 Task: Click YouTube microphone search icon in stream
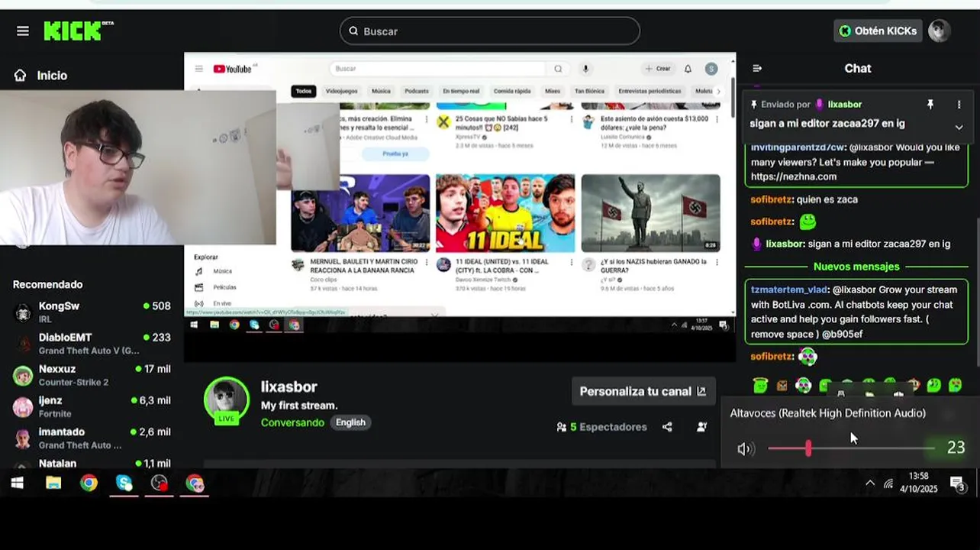(585, 69)
